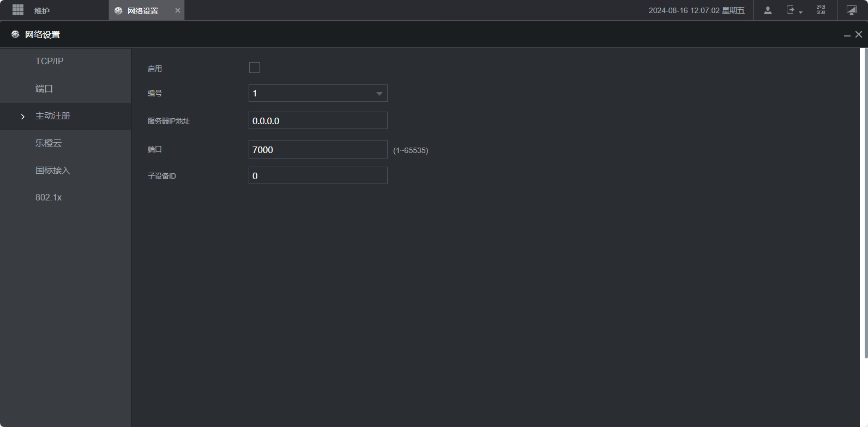Viewport: 868px width, 427px height.
Task: Open the 端口 sidebar section
Action: click(x=44, y=89)
